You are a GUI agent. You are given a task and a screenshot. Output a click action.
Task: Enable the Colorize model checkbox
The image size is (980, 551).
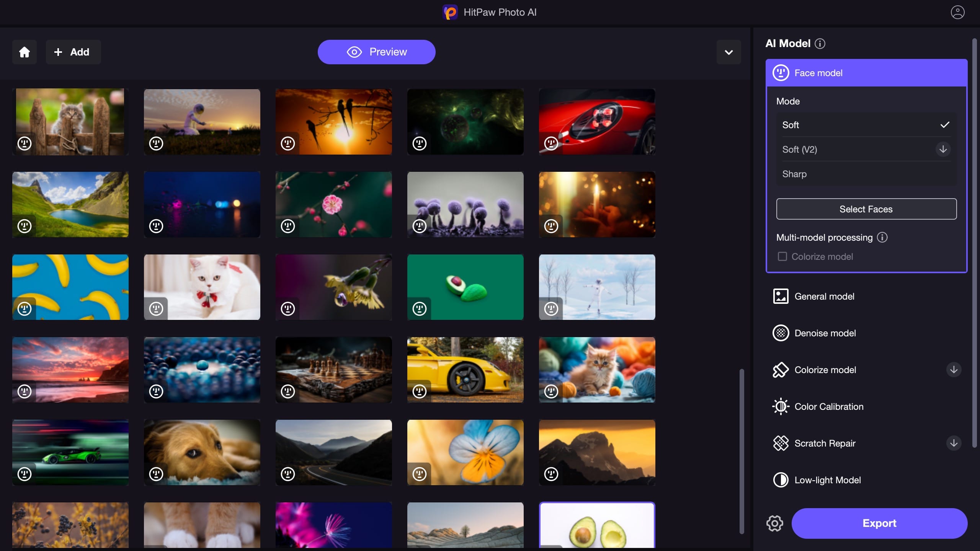(782, 256)
